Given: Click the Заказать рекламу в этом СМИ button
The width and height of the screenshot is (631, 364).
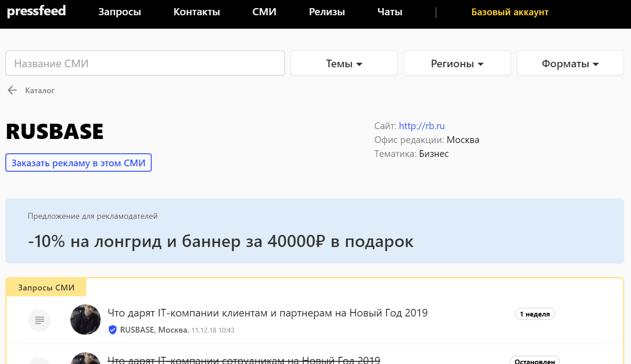Looking at the screenshot, I should coord(79,163).
